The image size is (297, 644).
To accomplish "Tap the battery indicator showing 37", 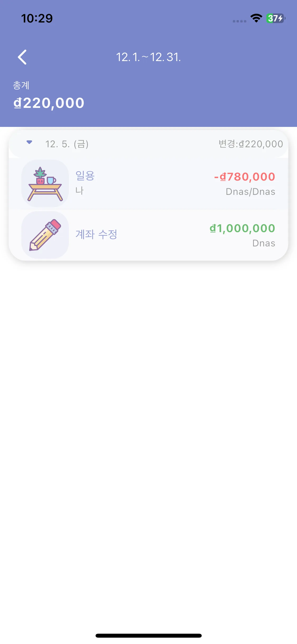I will (x=275, y=18).
